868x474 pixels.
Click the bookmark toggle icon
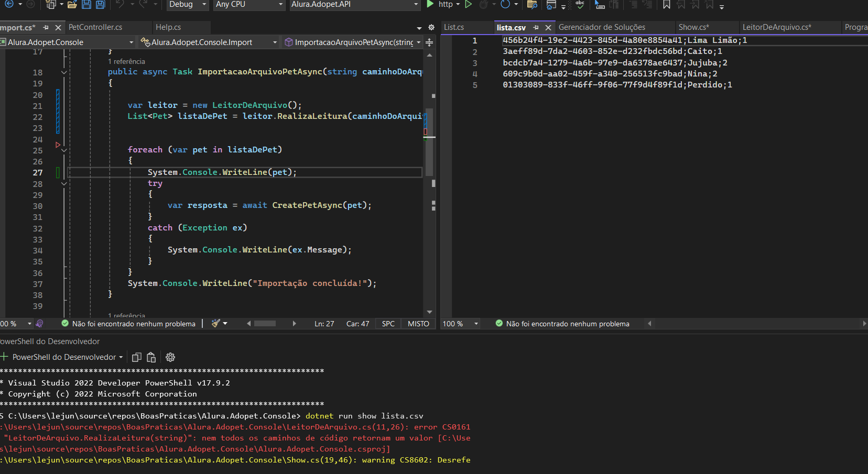[x=667, y=4]
